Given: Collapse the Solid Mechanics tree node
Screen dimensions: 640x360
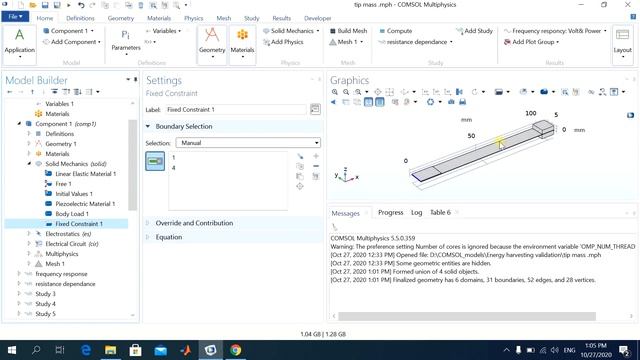Looking at the screenshot, I should click(x=29, y=164).
